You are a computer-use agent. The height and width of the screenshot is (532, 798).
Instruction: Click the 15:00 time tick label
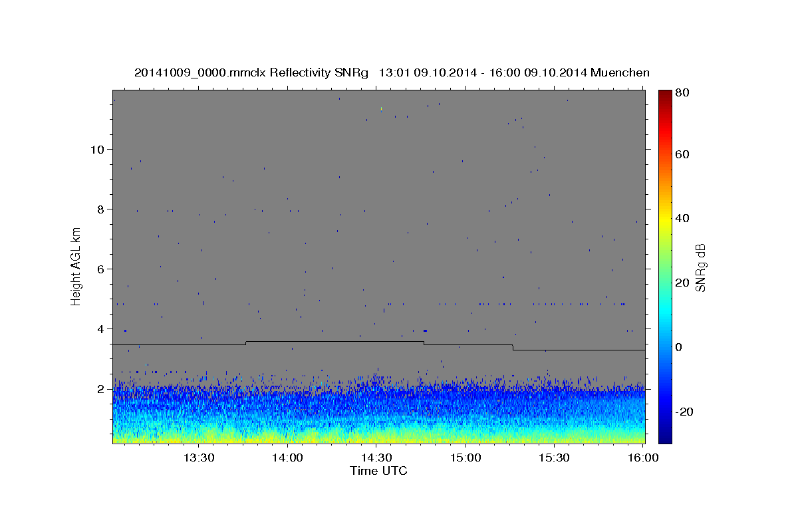(x=465, y=458)
